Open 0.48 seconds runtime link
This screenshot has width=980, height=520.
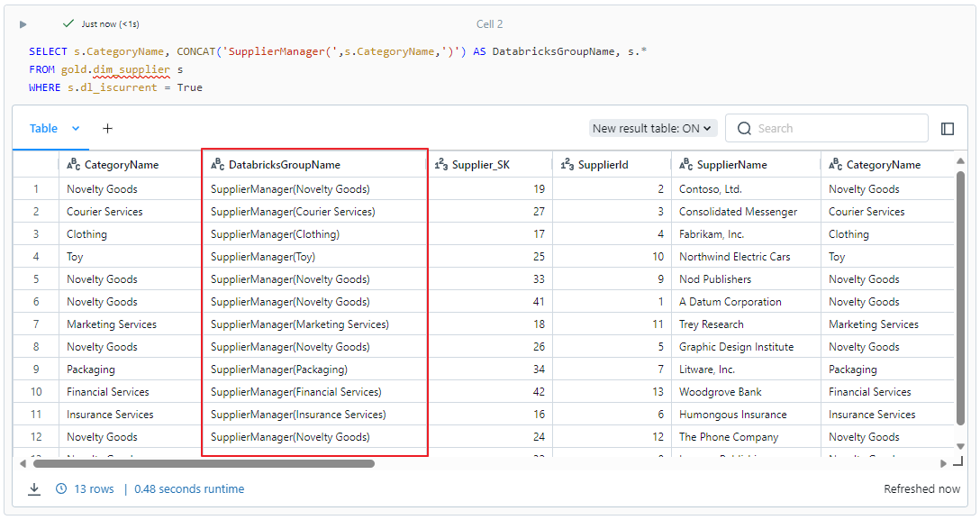click(189, 489)
